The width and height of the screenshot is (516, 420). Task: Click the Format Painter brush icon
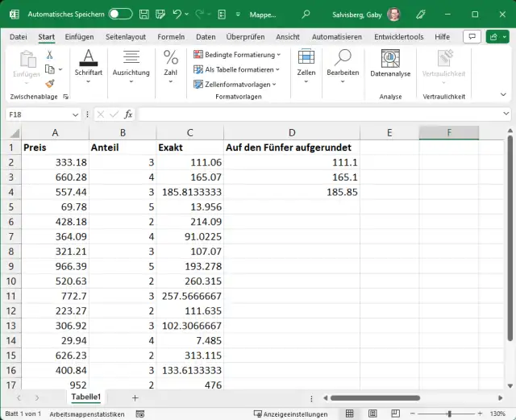tap(50, 83)
